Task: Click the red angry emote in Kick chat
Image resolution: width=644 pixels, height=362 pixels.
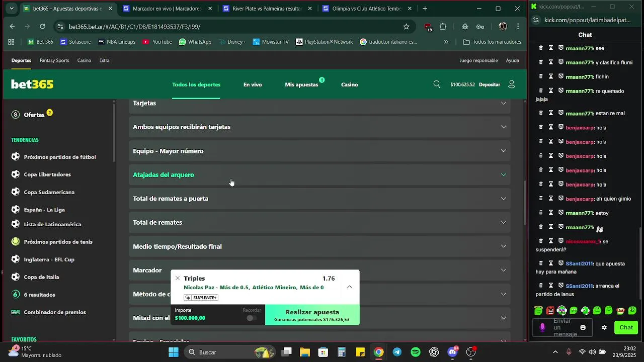Action: pos(550,311)
